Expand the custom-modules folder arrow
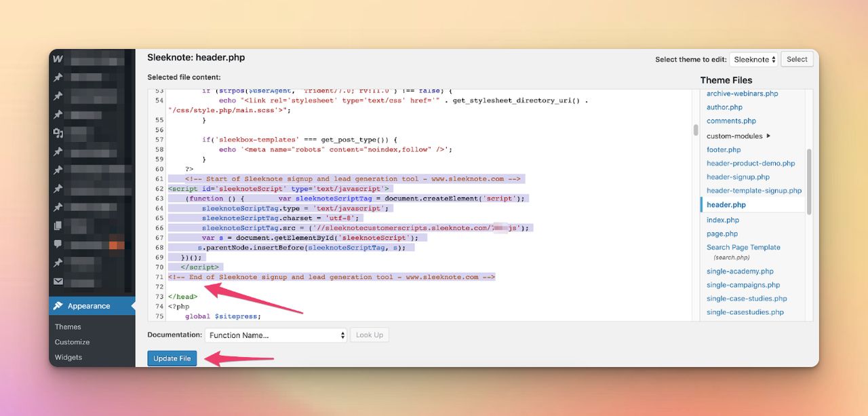Image resolution: width=868 pixels, height=416 pixels. (768, 136)
